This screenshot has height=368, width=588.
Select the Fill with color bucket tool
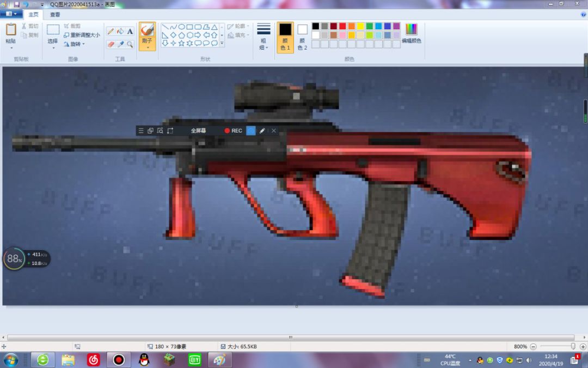pos(120,32)
